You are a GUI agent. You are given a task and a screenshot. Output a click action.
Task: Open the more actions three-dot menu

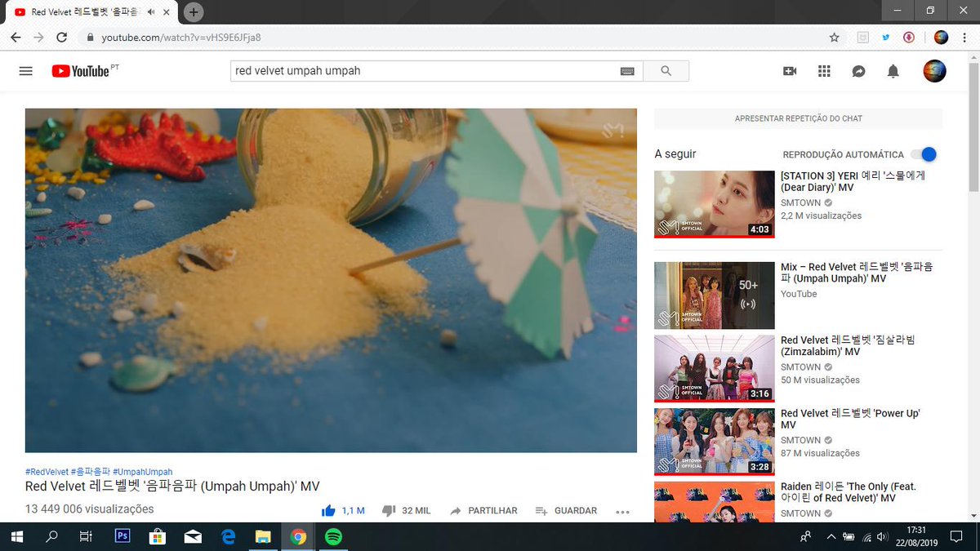tap(622, 511)
